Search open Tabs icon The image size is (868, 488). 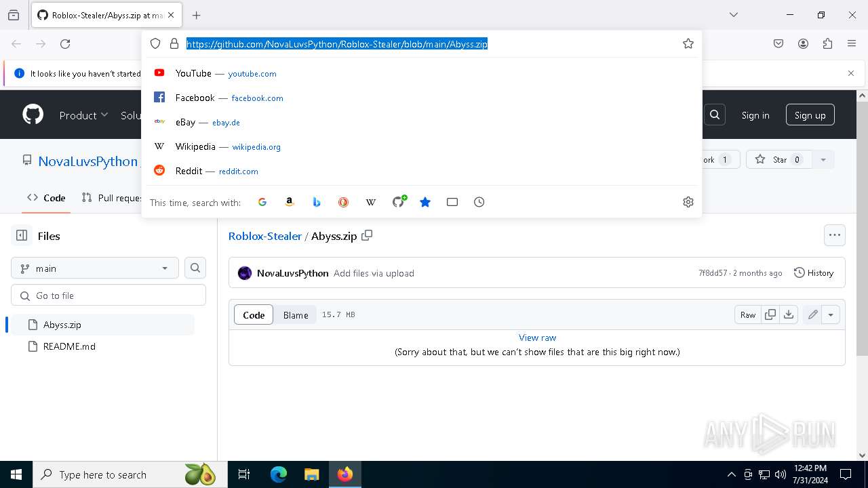(x=452, y=202)
